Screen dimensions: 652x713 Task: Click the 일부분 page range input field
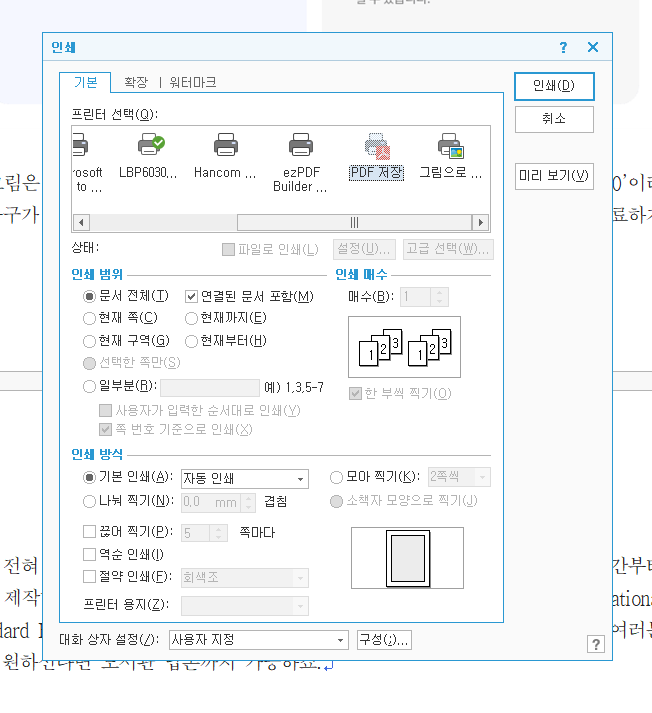[210, 388]
